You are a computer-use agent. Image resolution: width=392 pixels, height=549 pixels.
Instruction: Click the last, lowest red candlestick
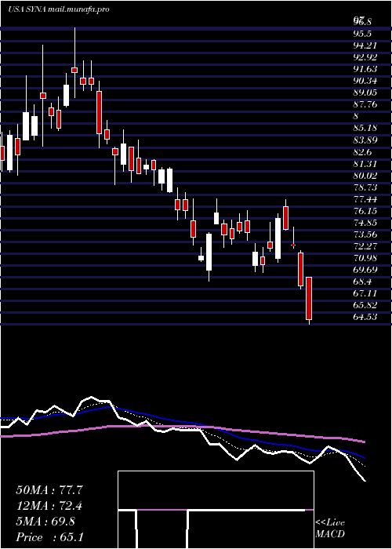click(309, 299)
